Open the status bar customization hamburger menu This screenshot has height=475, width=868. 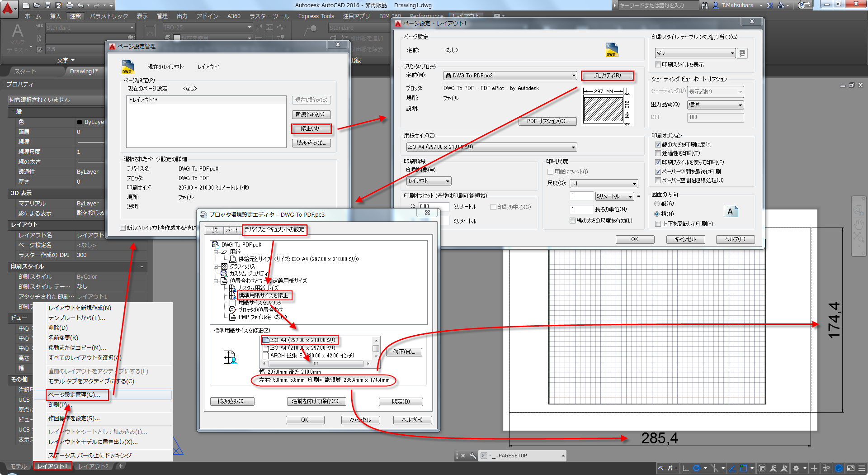click(862, 468)
